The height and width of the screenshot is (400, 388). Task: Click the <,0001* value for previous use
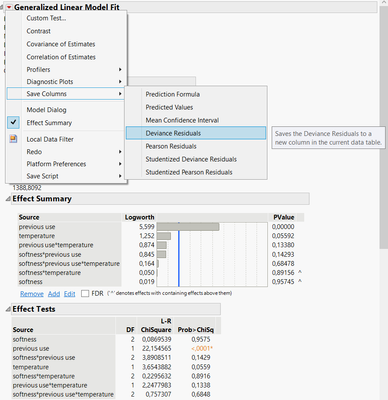[x=202, y=348]
